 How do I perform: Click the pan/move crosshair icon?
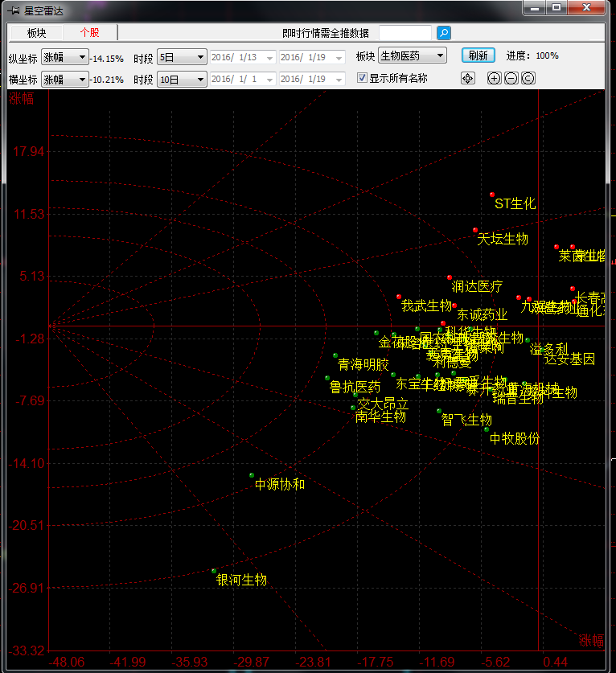468,78
